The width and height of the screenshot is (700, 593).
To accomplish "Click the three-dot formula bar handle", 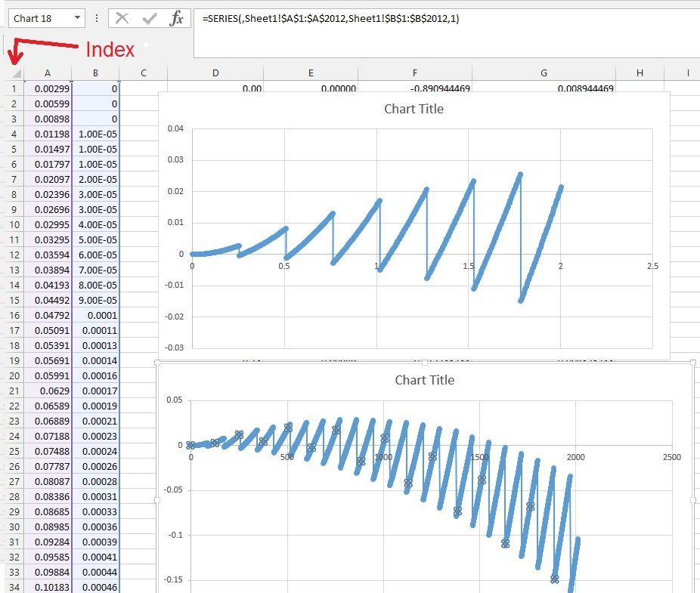I will pos(97,18).
